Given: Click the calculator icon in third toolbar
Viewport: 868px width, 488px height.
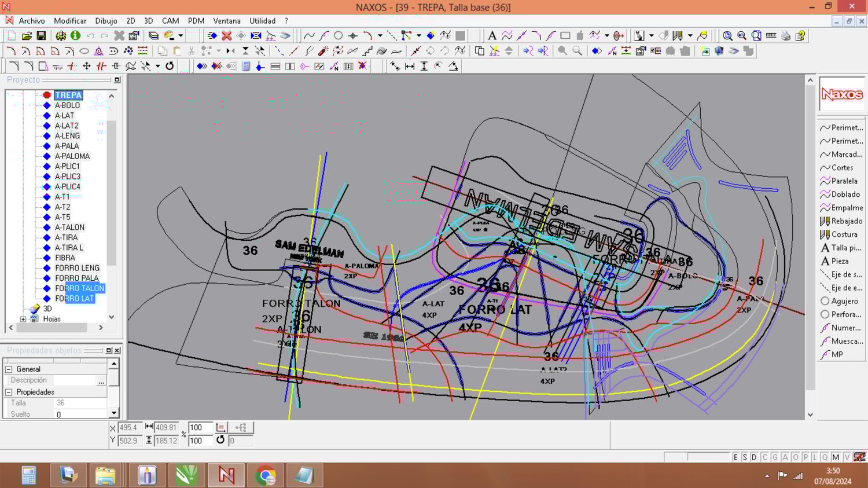Looking at the screenshot, I should 246,66.
